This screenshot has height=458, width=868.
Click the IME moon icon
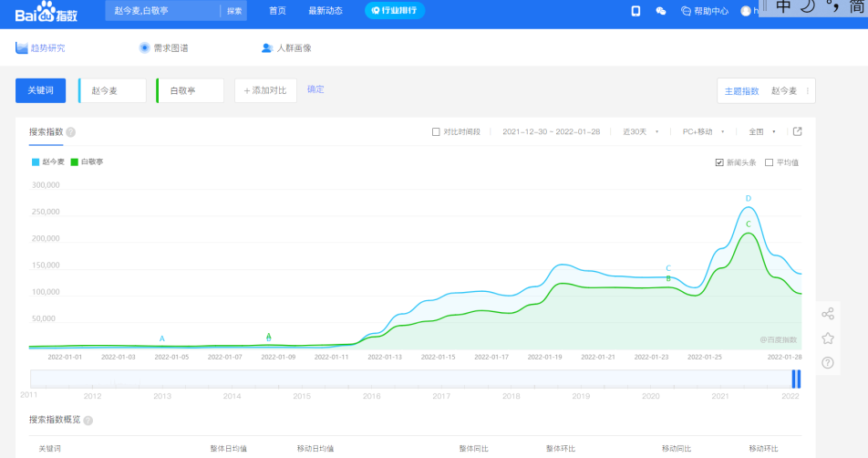coord(809,6)
